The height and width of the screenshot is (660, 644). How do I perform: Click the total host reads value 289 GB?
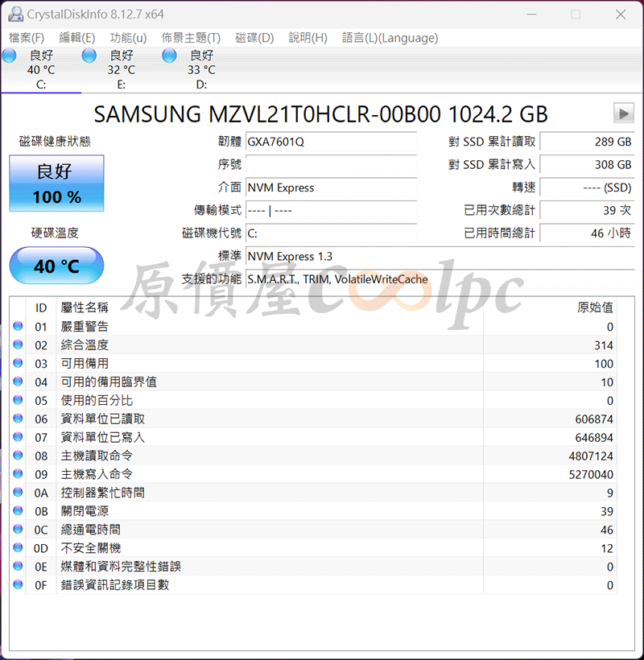click(587, 142)
